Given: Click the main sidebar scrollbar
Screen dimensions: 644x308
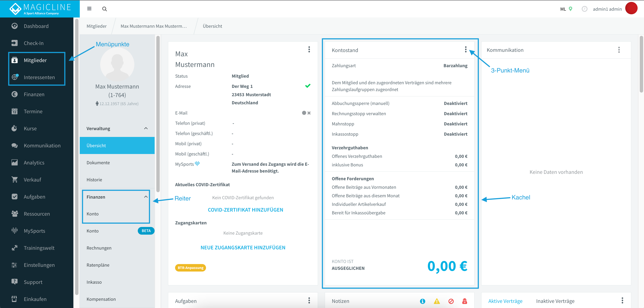Looking at the screenshot, I should tap(77, 157).
